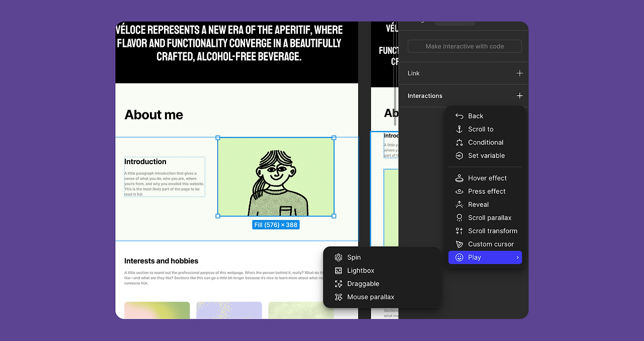This screenshot has height=341, width=644.
Task: Choose Custom cursor from the menu
Action: [x=485, y=244]
